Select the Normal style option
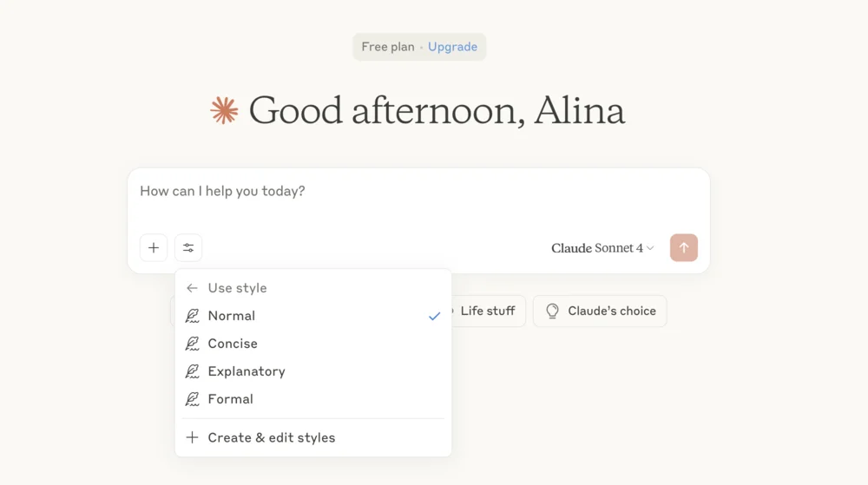Image resolution: width=868 pixels, height=485 pixels. (232, 316)
